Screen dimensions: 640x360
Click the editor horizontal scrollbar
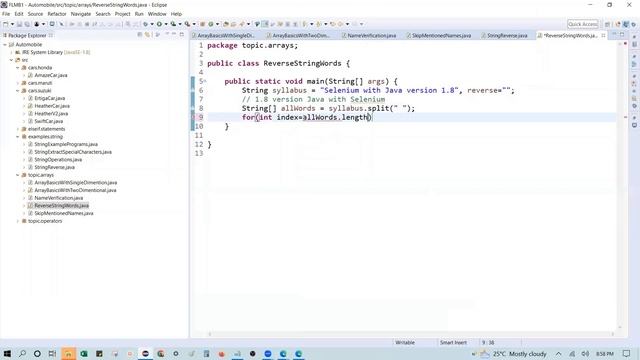(x=411, y=334)
